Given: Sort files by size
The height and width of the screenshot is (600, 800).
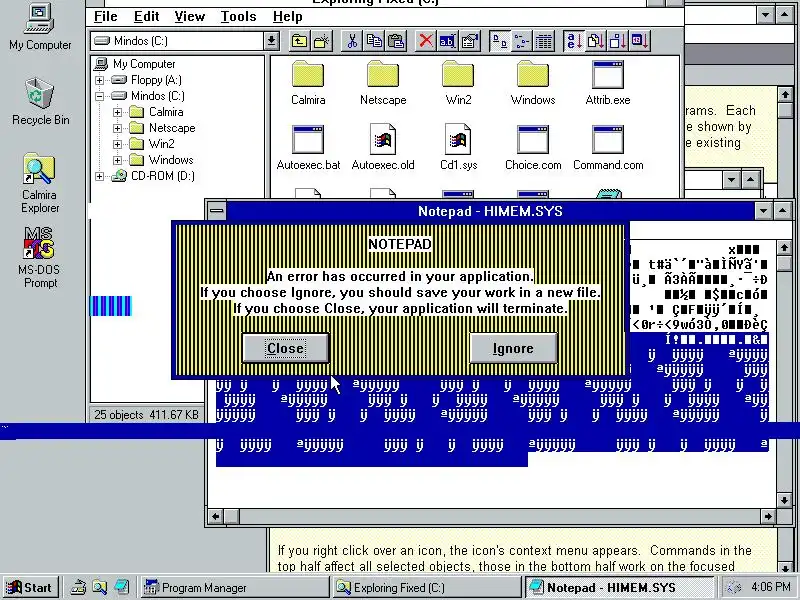Looking at the screenshot, I should pyautogui.click(x=618, y=41).
